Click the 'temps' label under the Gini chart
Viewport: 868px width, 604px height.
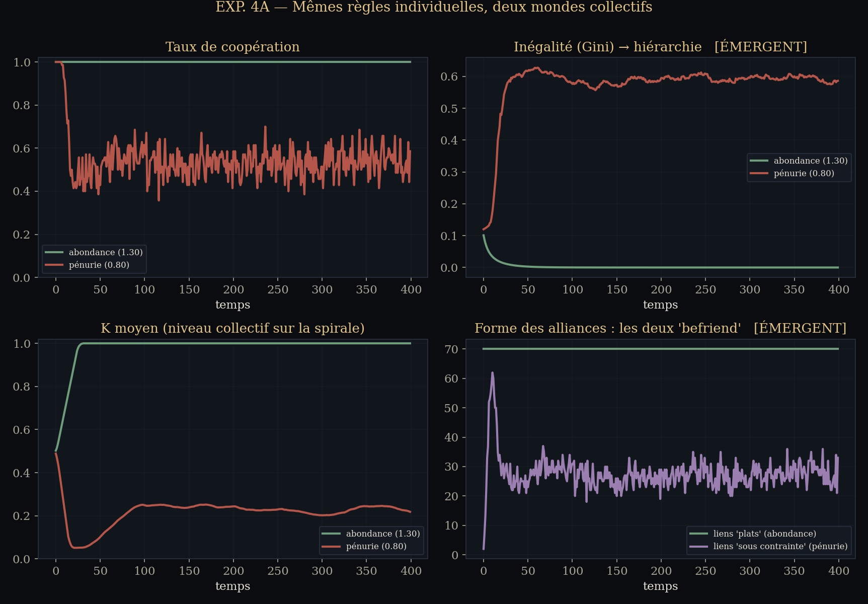point(660,305)
